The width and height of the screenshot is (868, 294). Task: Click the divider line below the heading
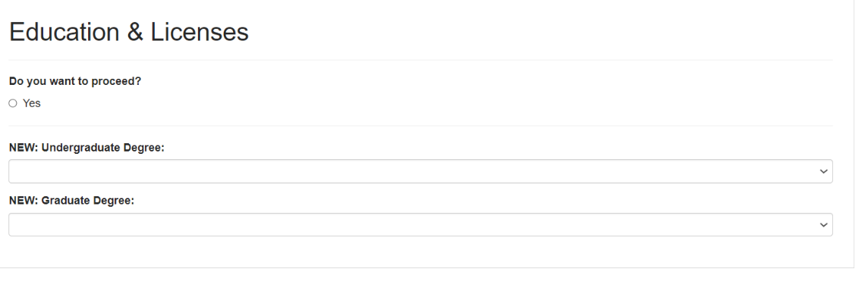coord(420,60)
